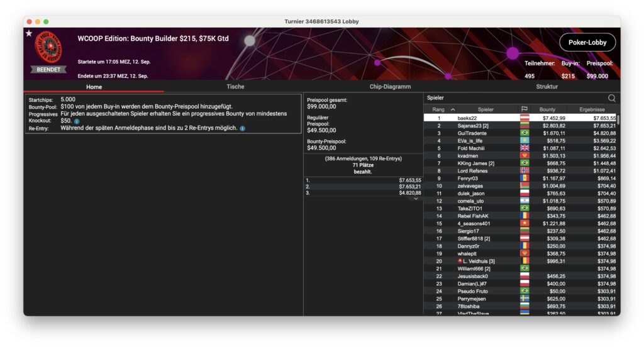Click the PokerStars tournament chip logo
This screenshot has height=347, width=644.
pos(48,47)
